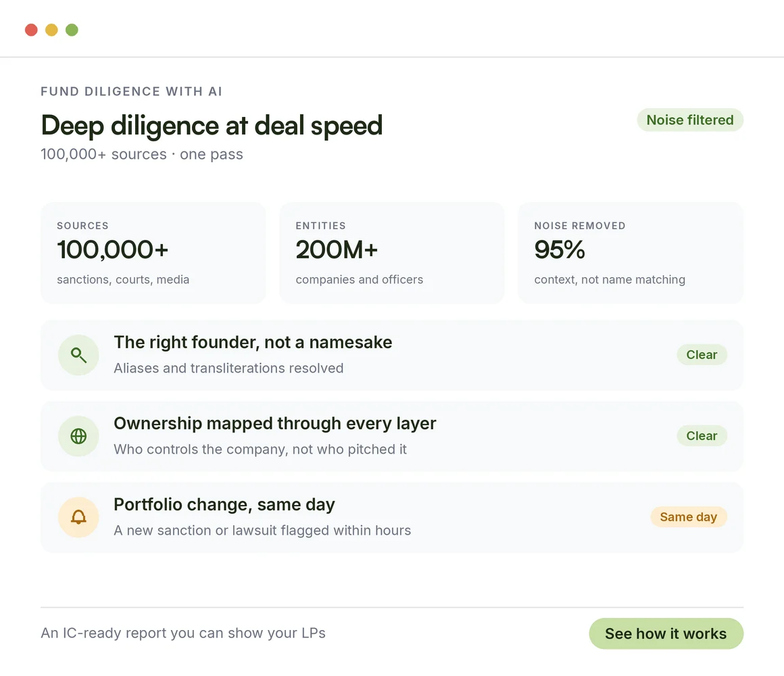Select the Sources 100,000+ card

coord(153,253)
